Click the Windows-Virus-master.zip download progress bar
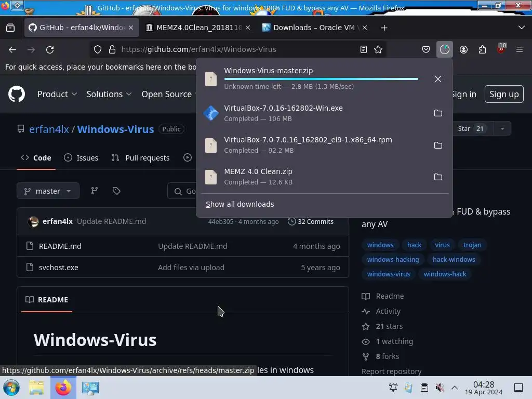The height and width of the screenshot is (399, 532). [x=321, y=79]
